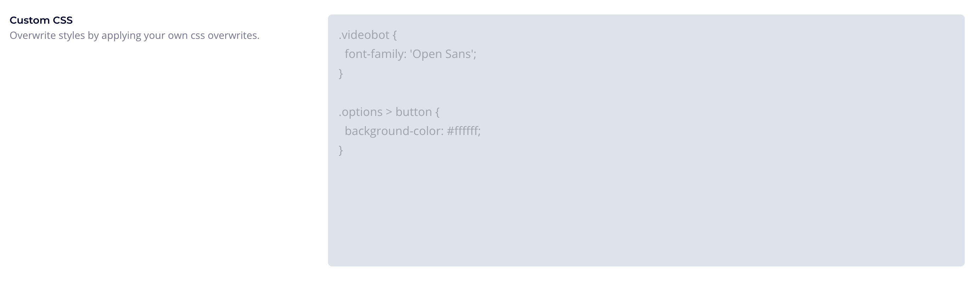Click the closing brace of the button rule
This screenshot has width=980, height=294.
click(x=341, y=151)
